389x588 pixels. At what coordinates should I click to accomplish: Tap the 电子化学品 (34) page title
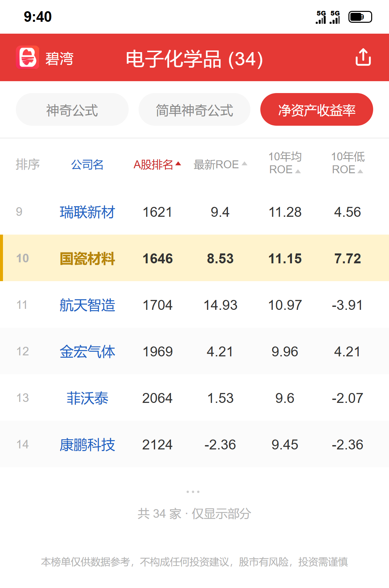point(194,59)
